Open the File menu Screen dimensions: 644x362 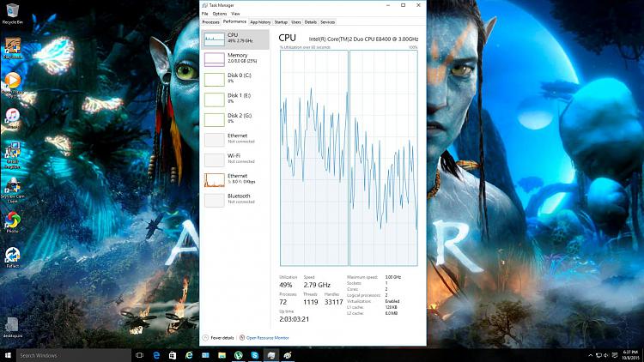click(205, 14)
